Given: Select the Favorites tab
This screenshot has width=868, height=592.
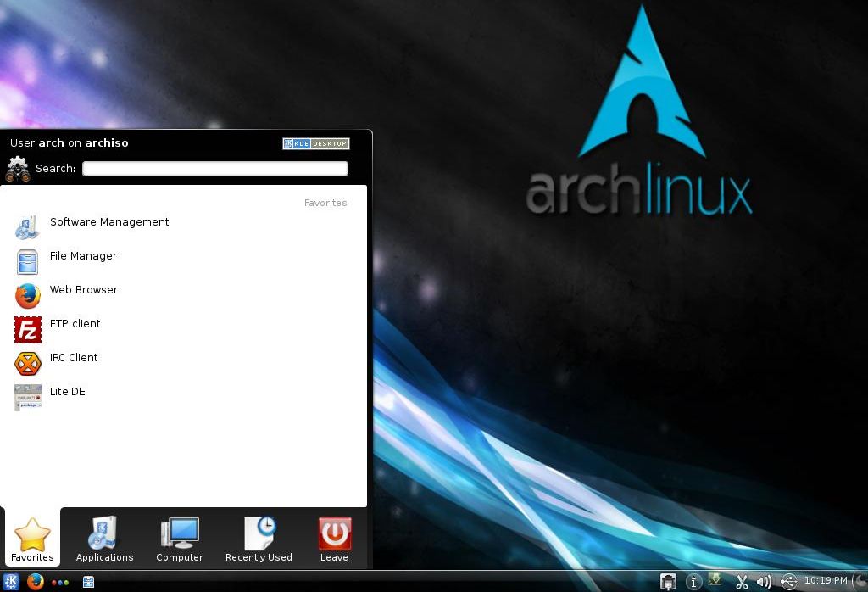Looking at the screenshot, I should coord(32,539).
